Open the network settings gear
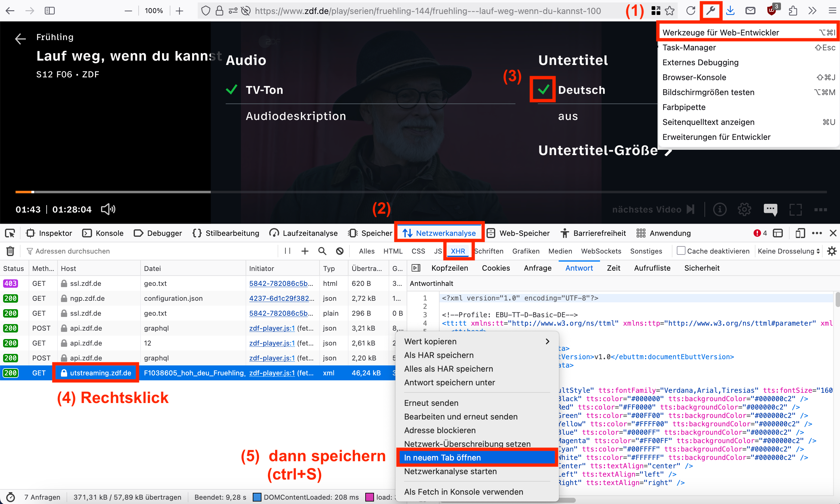The width and height of the screenshot is (840, 504). [832, 251]
